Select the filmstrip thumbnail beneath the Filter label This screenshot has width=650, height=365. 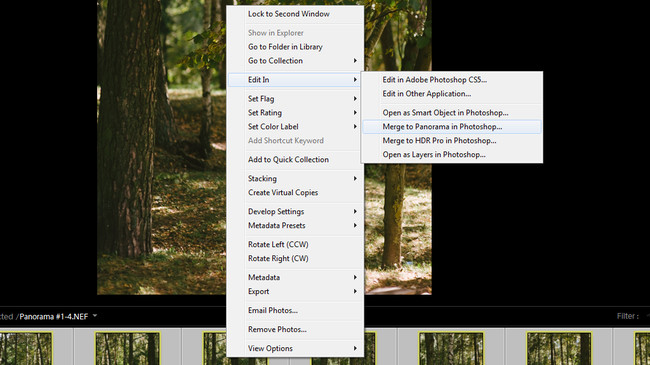click(x=642, y=348)
